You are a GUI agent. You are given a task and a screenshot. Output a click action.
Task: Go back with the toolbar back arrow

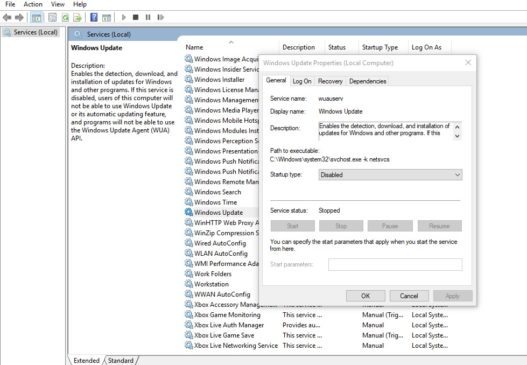coord(7,17)
